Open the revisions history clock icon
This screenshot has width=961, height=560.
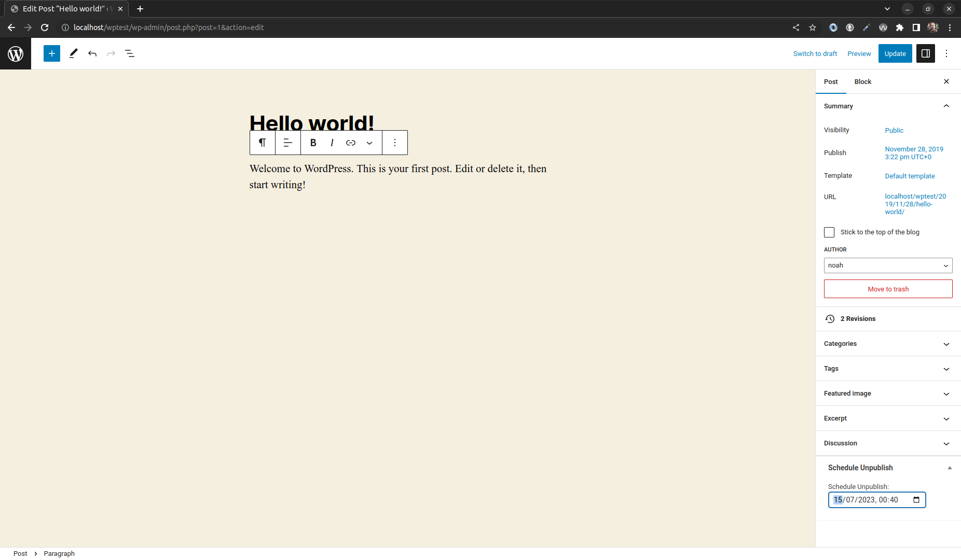[830, 319]
